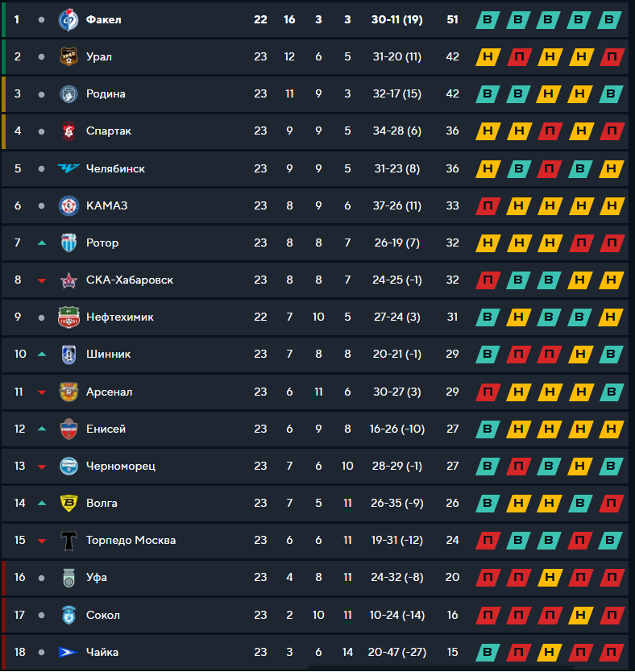Click the Чайка team logo
This screenshot has height=672, width=635.
tap(68, 653)
